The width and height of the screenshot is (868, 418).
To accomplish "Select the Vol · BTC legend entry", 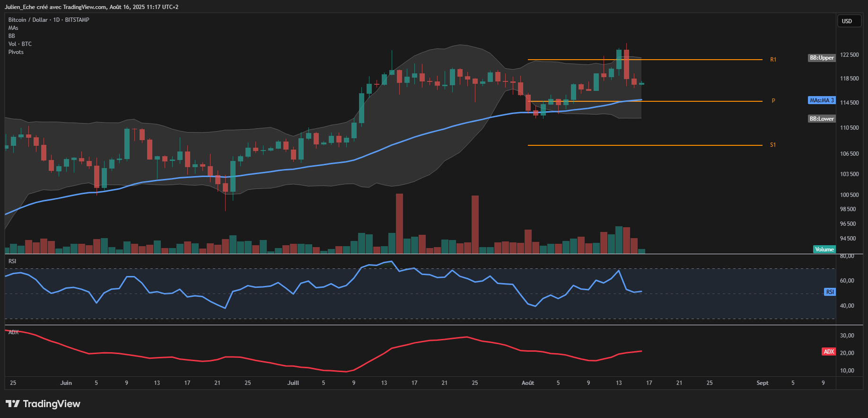I will tap(20, 44).
